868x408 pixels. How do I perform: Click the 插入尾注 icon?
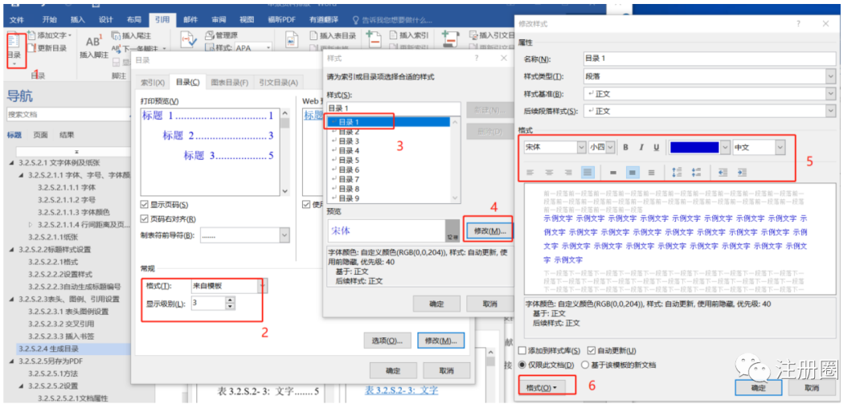[x=117, y=35]
